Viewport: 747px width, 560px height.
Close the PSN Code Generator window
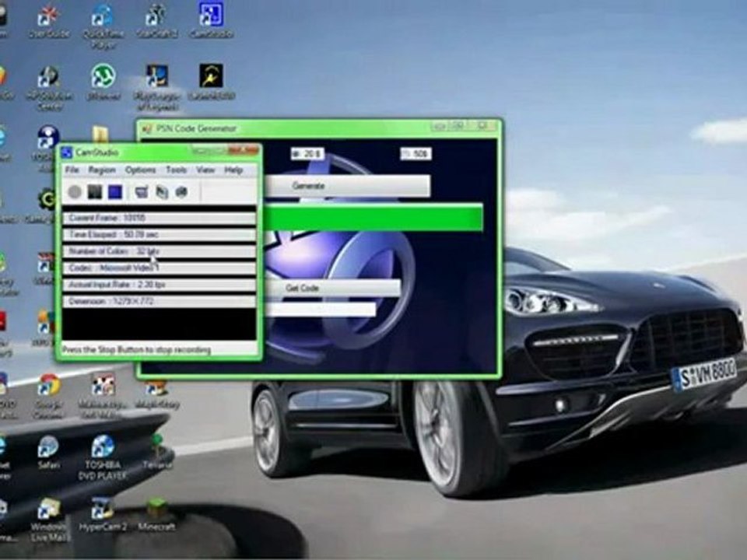(x=484, y=127)
